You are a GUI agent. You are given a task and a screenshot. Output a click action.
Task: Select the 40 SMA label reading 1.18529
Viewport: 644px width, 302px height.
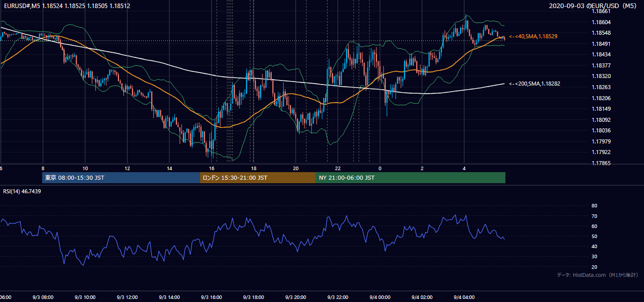533,36
